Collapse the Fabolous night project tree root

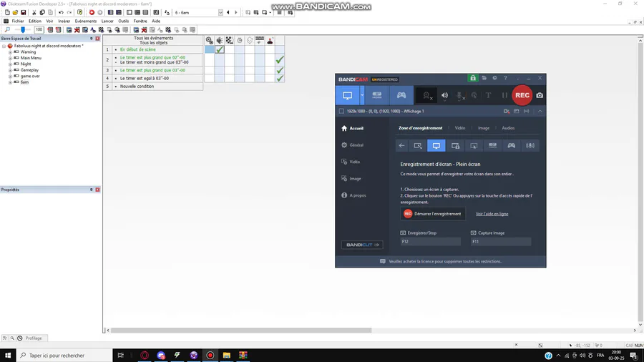point(4,46)
